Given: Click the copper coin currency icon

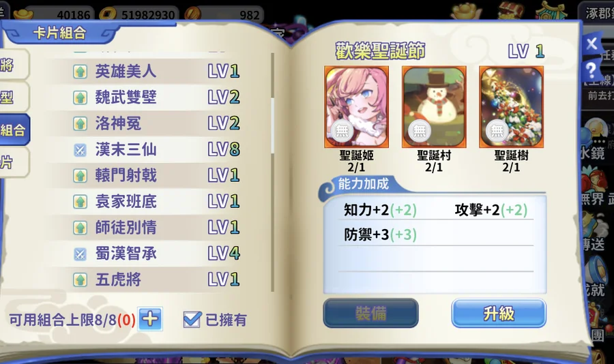Looking at the screenshot, I should click(x=108, y=14).
